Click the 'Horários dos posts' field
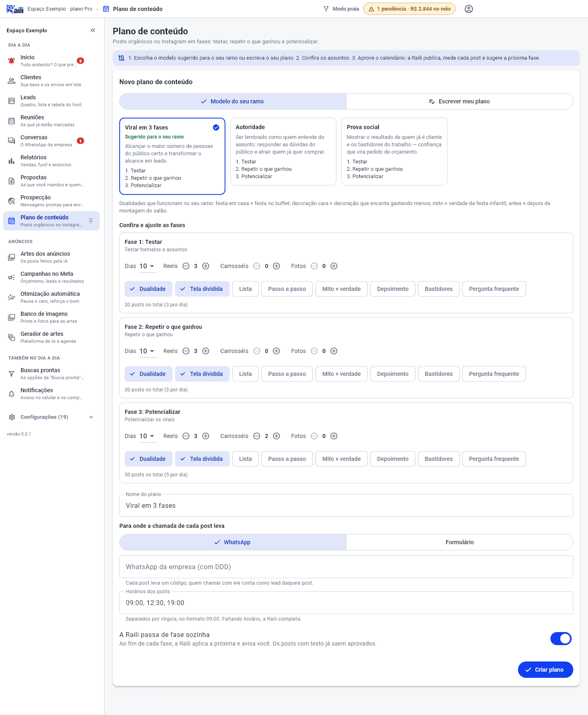 click(346, 603)
